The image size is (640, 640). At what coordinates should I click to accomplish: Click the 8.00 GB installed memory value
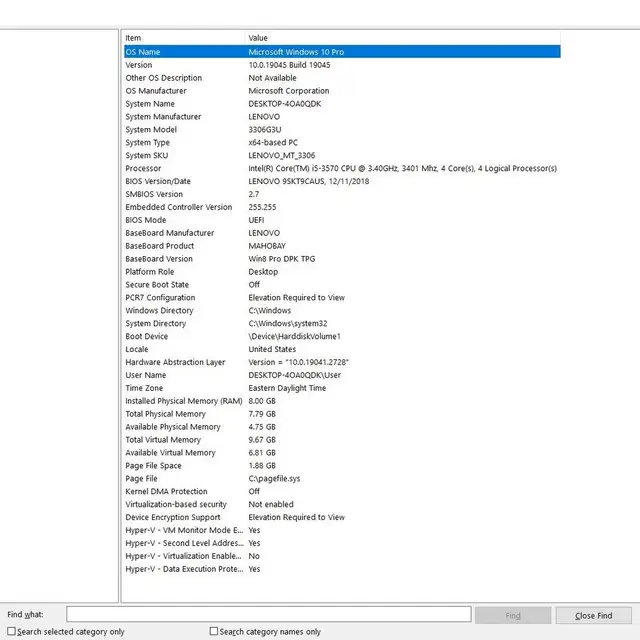[262, 401]
